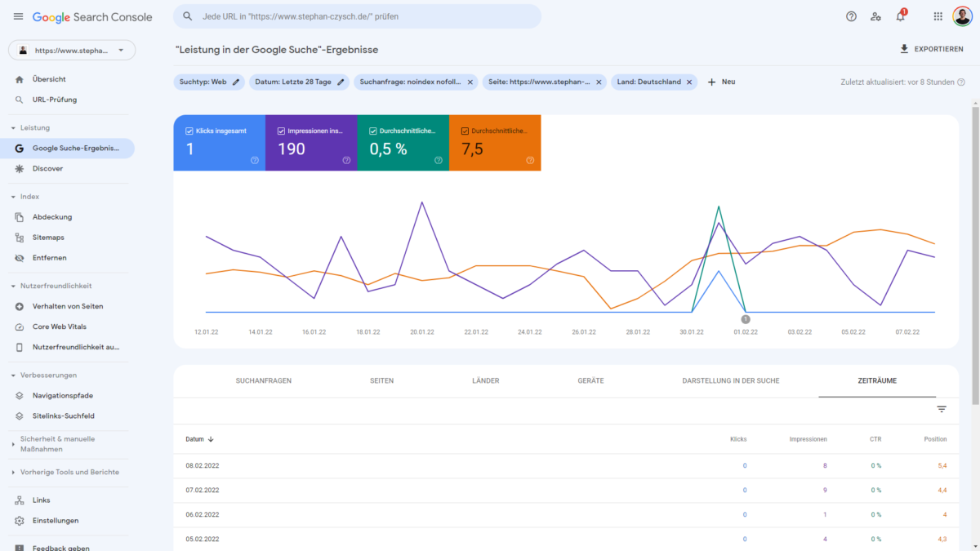Screen dimensions: 980x551
Task: Open user and permissions settings icon
Action: [x=875, y=16]
